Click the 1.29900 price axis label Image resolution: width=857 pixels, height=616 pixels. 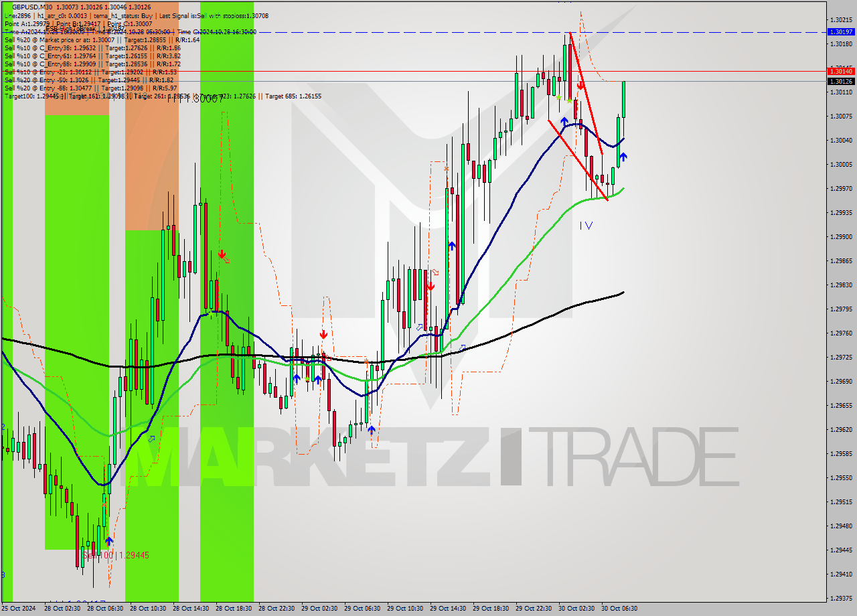click(841, 236)
